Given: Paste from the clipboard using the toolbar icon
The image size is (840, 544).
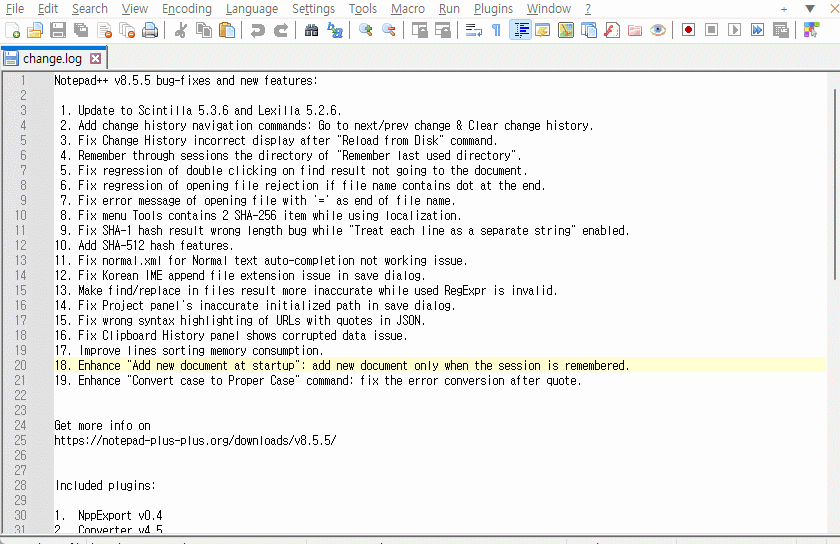Looking at the screenshot, I should 227,31.
